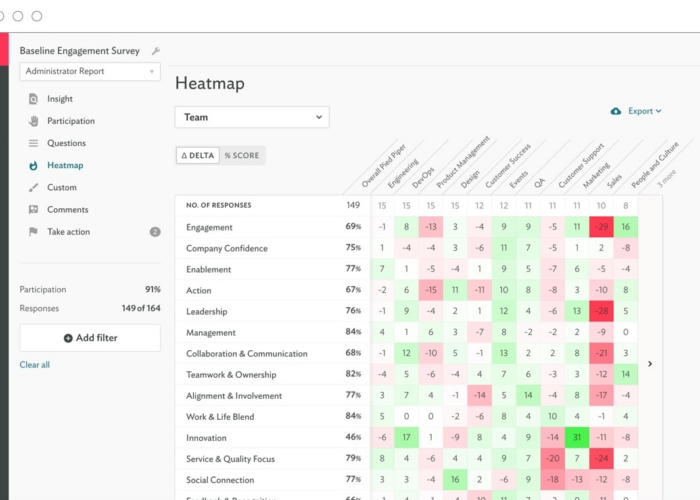
Task: Select Work & Life Blend row label
Action: 220,417
